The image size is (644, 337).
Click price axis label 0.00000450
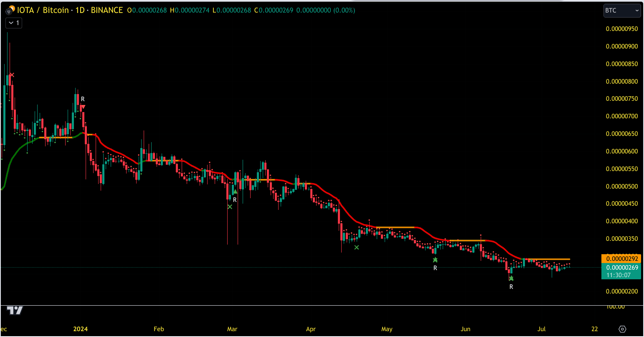tap(622, 204)
